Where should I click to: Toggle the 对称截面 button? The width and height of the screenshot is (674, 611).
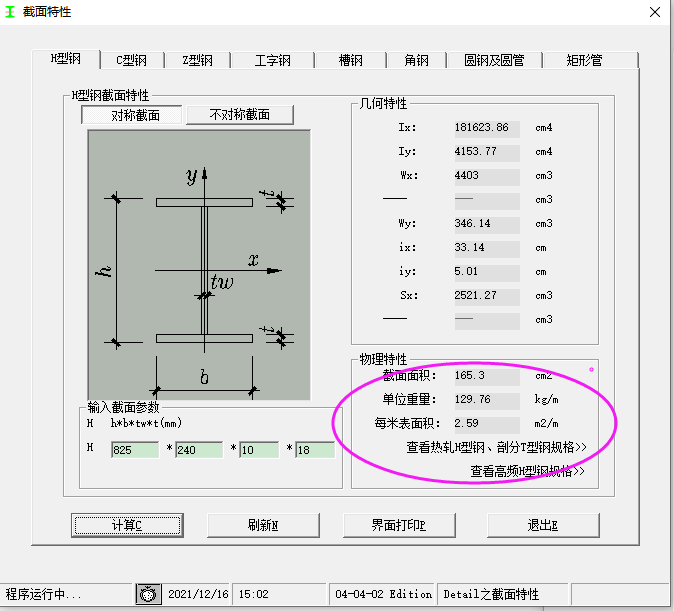point(132,115)
